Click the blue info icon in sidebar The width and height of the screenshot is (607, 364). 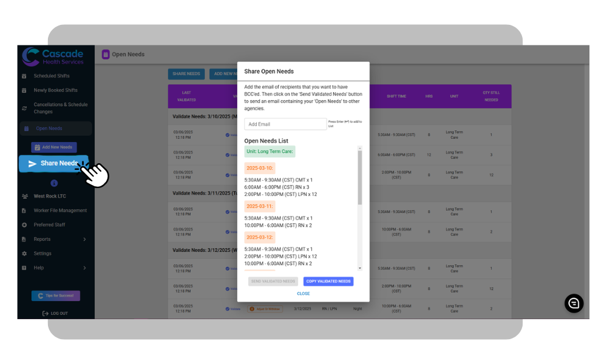tap(54, 183)
